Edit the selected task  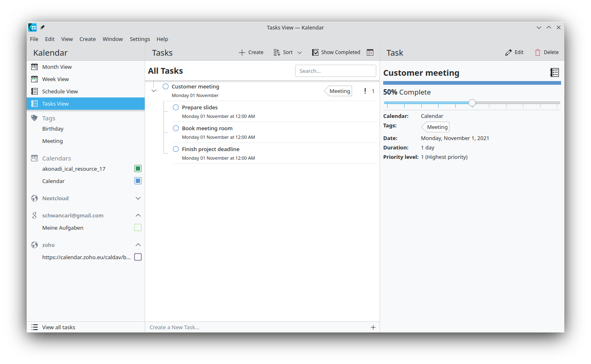coord(514,52)
